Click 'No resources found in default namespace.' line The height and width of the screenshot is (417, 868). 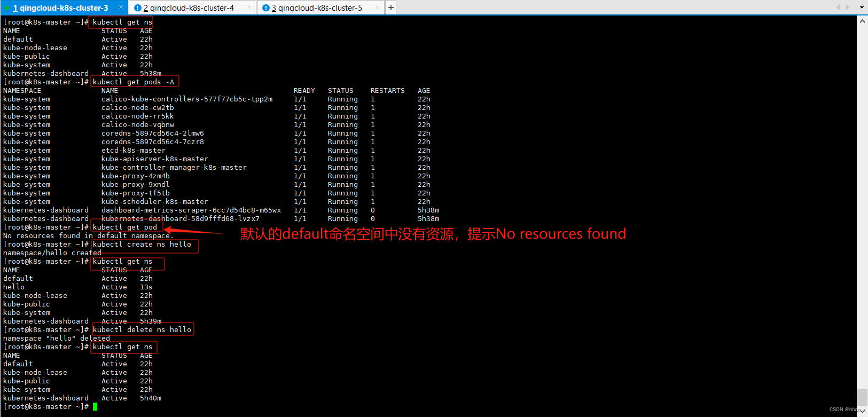click(89, 235)
